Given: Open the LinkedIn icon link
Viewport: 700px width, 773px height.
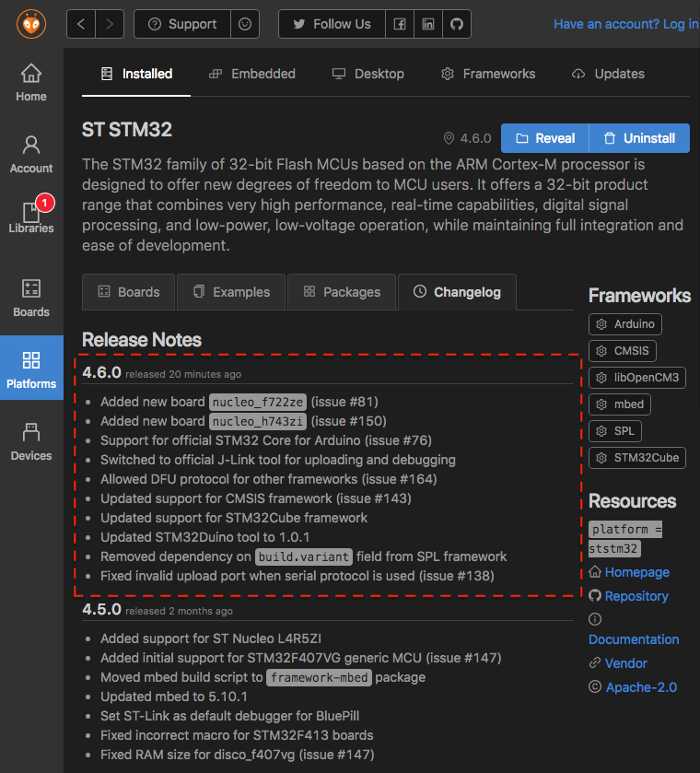Looking at the screenshot, I should (428, 24).
